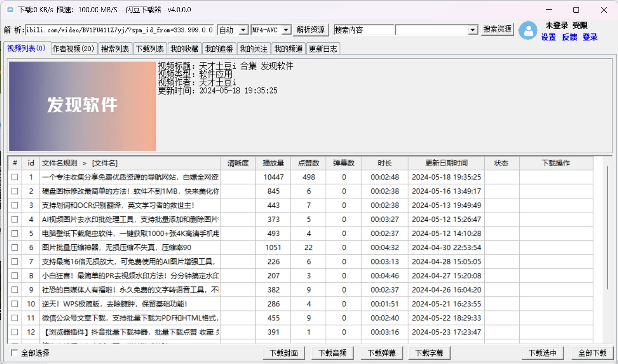The image size is (618, 364).
Task: Click the 下载字幕 button
Action: point(429,353)
